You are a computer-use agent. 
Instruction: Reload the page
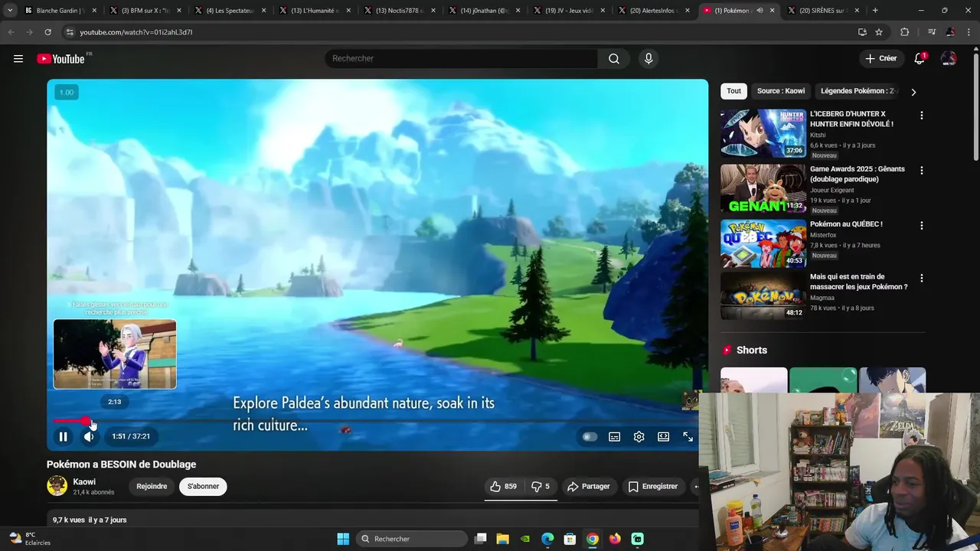47,32
